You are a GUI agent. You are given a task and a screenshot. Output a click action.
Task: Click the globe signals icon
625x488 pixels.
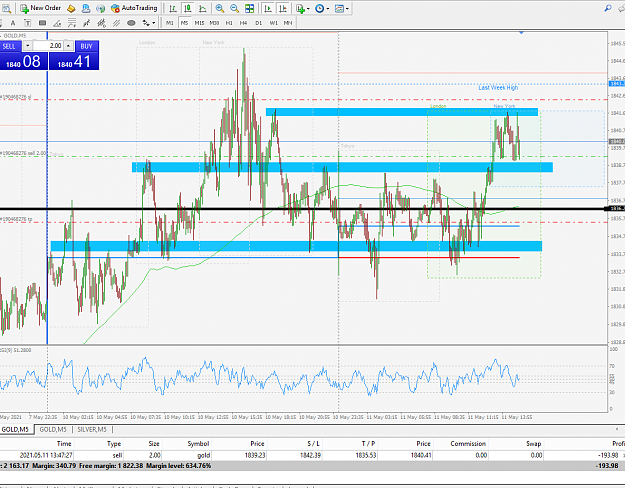(100, 8)
